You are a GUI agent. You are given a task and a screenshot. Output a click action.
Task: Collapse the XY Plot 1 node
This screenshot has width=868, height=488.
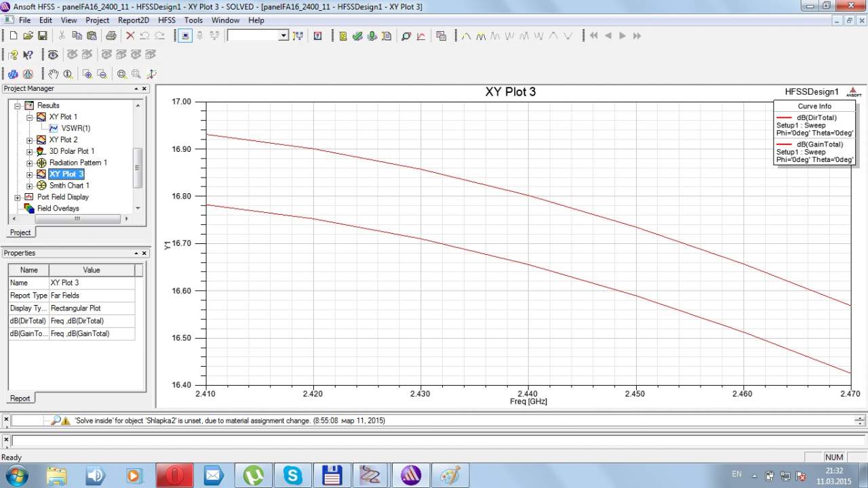tap(30, 117)
